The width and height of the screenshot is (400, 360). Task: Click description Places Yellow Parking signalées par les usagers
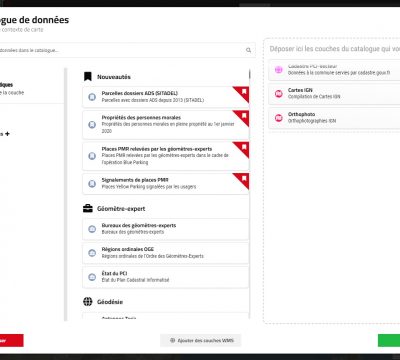tap(149, 187)
